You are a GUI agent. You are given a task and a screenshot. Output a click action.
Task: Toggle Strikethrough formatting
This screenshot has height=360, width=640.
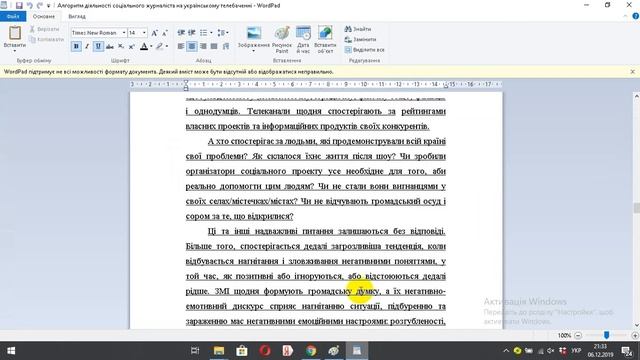tap(109, 47)
